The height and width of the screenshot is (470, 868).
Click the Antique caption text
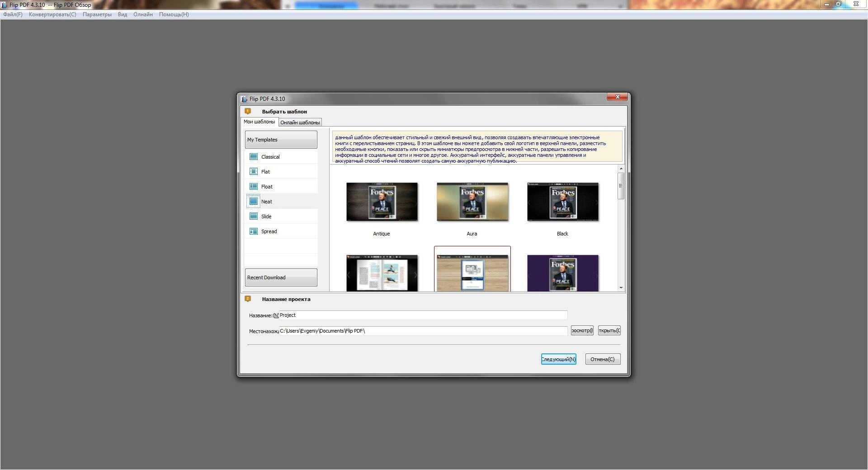pyautogui.click(x=382, y=234)
